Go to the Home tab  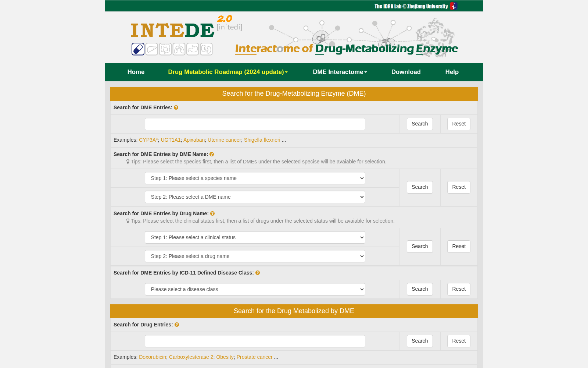(x=136, y=72)
